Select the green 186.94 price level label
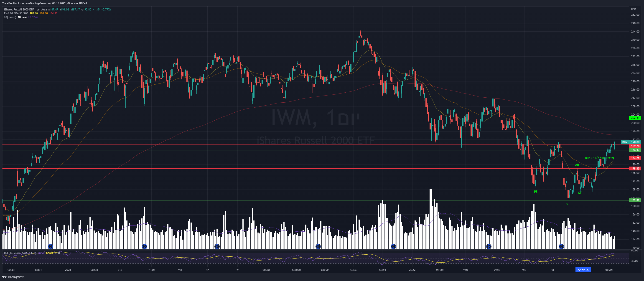The image size is (644, 281). pos(635,150)
